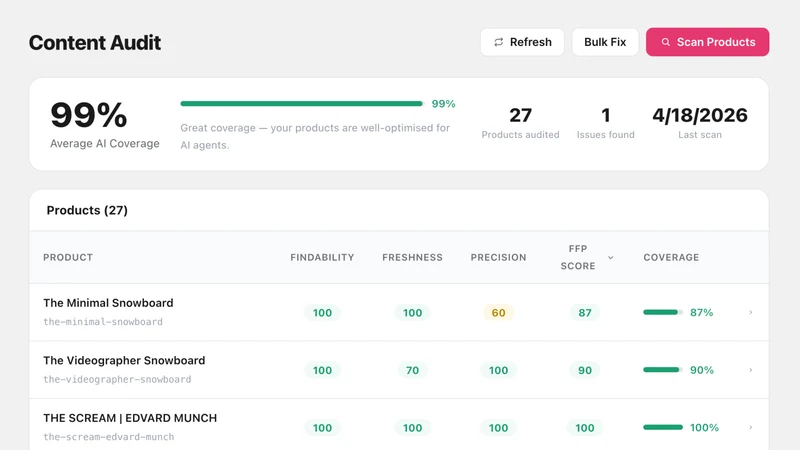
Task: Open THE SCREAM | EDVARD MUNCH product
Action: 130,418
